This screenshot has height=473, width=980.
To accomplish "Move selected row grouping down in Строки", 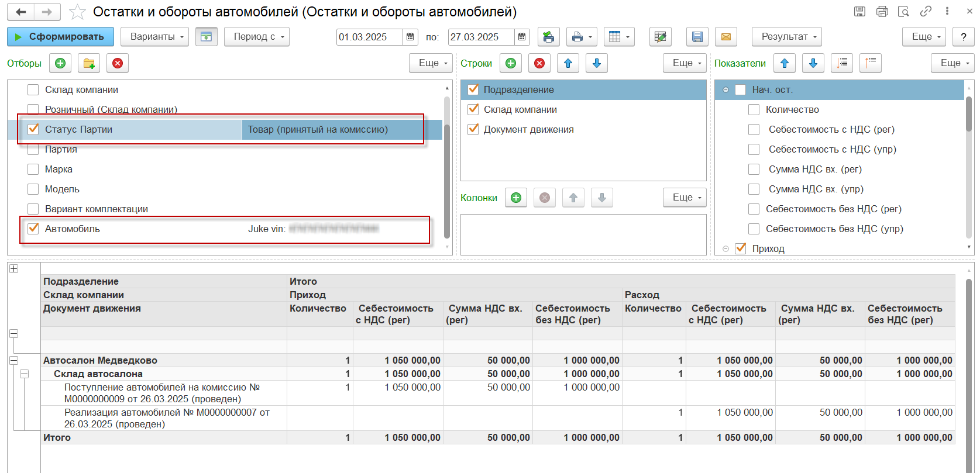I will point(597,63).
